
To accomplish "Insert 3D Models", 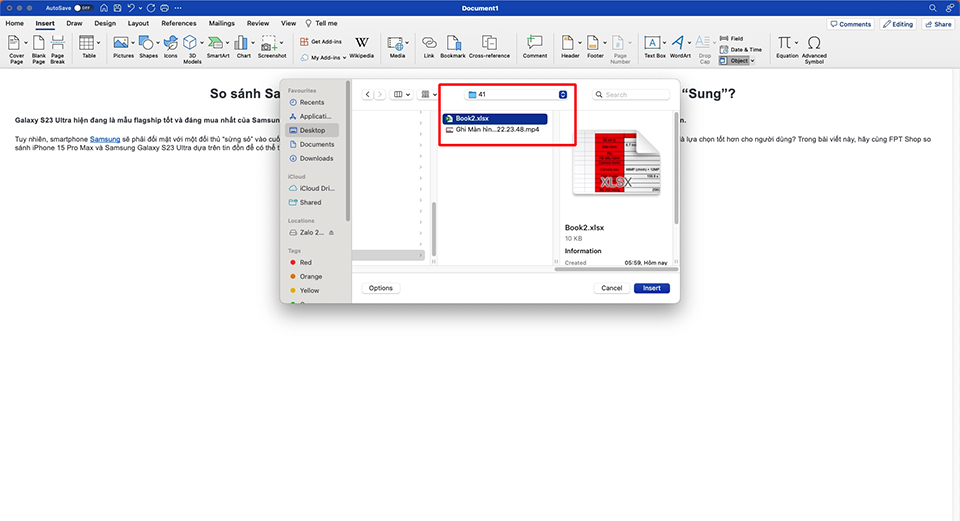I will click(192, 49).
